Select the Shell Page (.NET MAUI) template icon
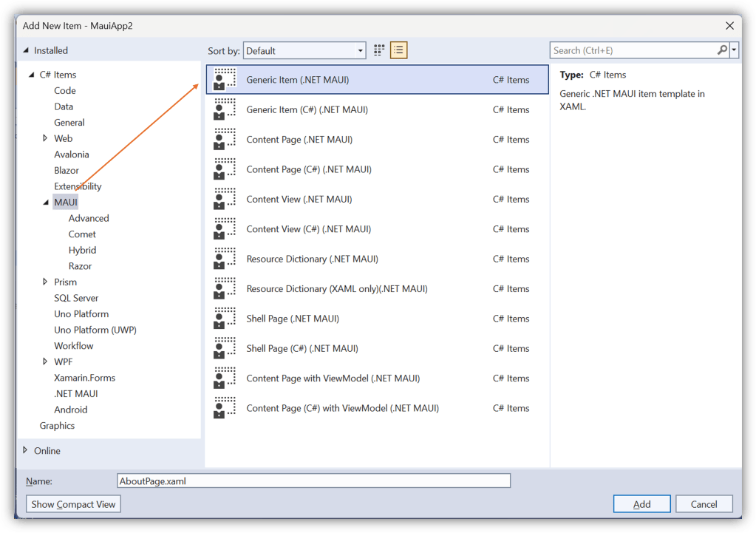The width and height of the screenshot is (756, 533). [225, 318]
